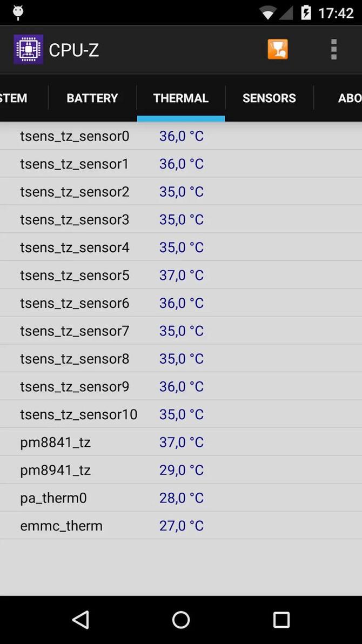Switch to the BATTERY tab
Image resolution: width=362 pixels, height=644 pixels.
click(92, 98)
